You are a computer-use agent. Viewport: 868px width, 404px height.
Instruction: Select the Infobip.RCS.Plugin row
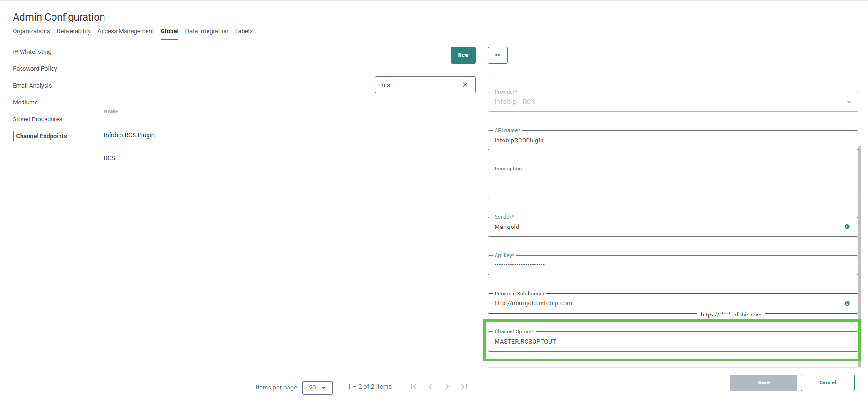coord(129,135)
